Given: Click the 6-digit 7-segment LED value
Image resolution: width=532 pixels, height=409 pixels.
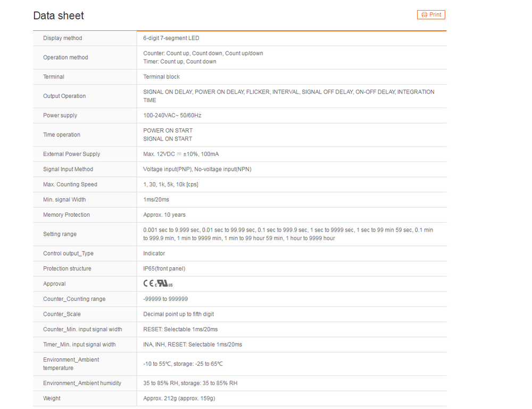Looking at the screenshot, I should 171,38.
